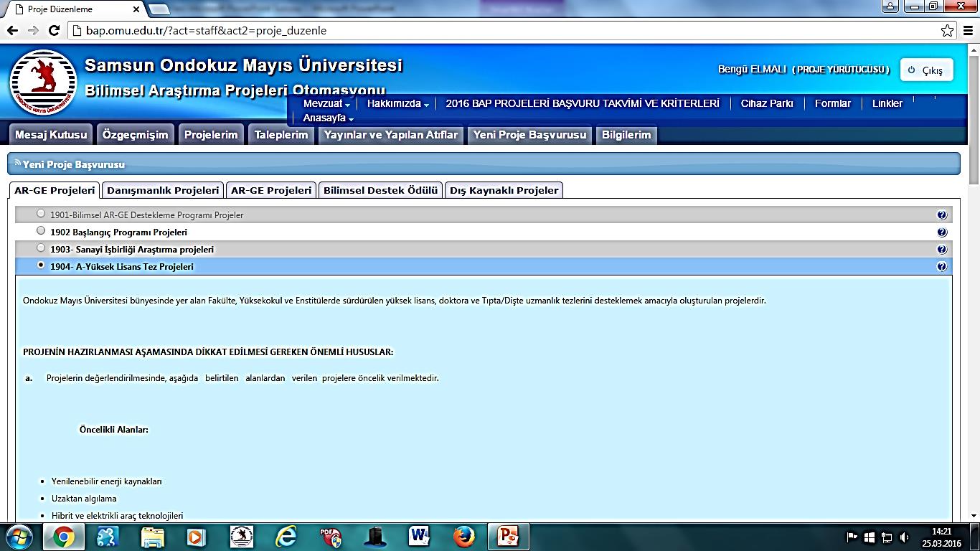Open a new tab beside Proje Düzenleme

click(x=159, y=10)
